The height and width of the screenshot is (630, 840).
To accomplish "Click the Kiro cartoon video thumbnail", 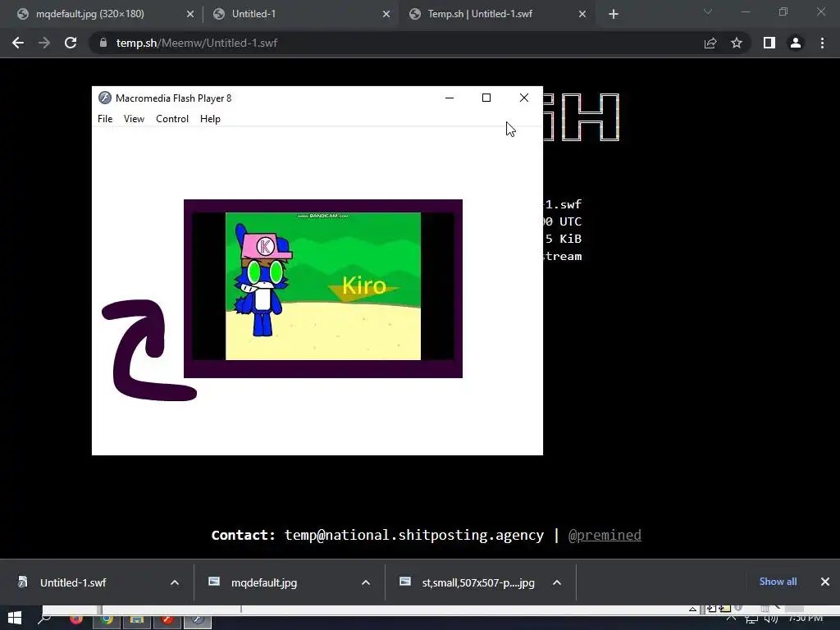I will point(323,288).
